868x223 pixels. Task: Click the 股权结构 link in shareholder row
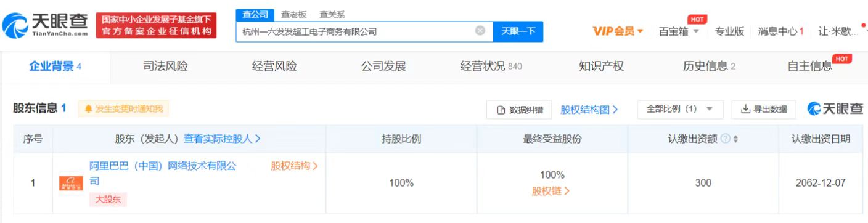click(294, 166)
